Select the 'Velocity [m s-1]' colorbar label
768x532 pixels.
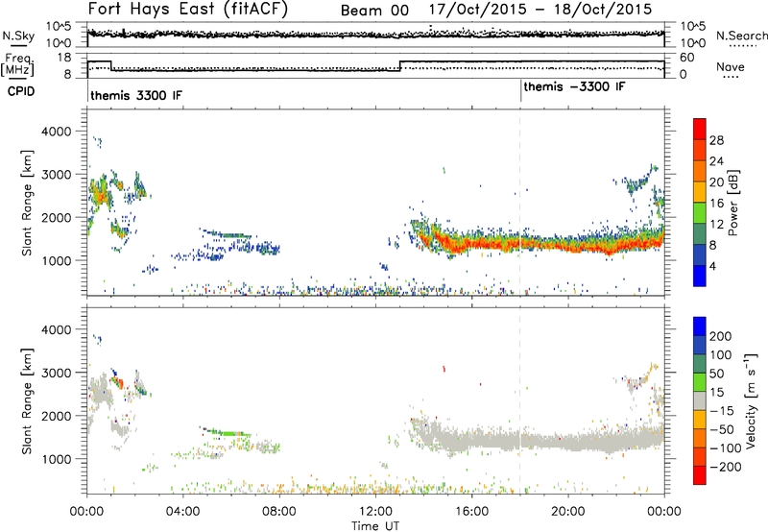pyautogui.click(x=750, y=400)
